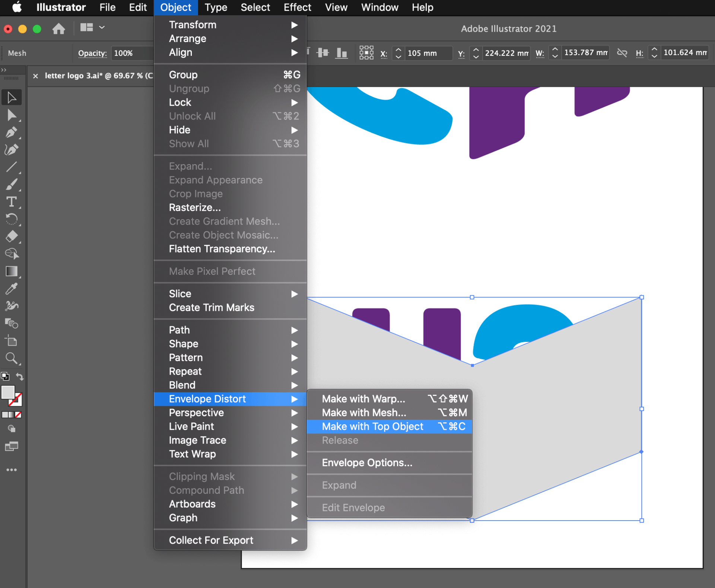Screen dimensions: 715x588
Task: Set paint mode to Gradient
Action: click(x=11, y=414)
